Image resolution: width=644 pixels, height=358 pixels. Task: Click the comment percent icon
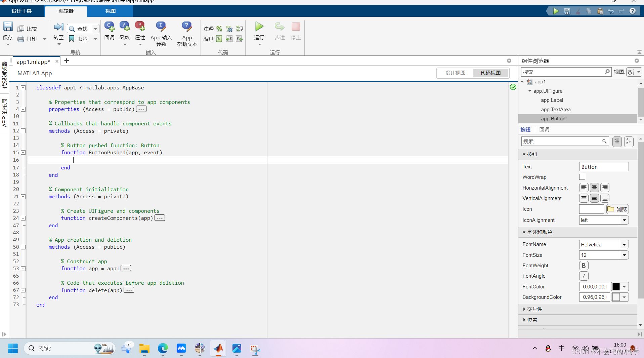(219, 29)
